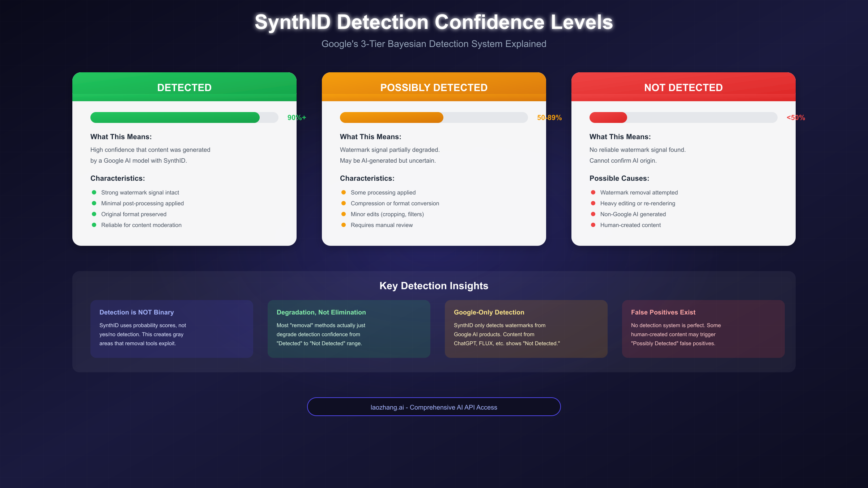This screenshot has width=868, height=488.
Task: Select the DETECTED card header
Action: point(184,87)
